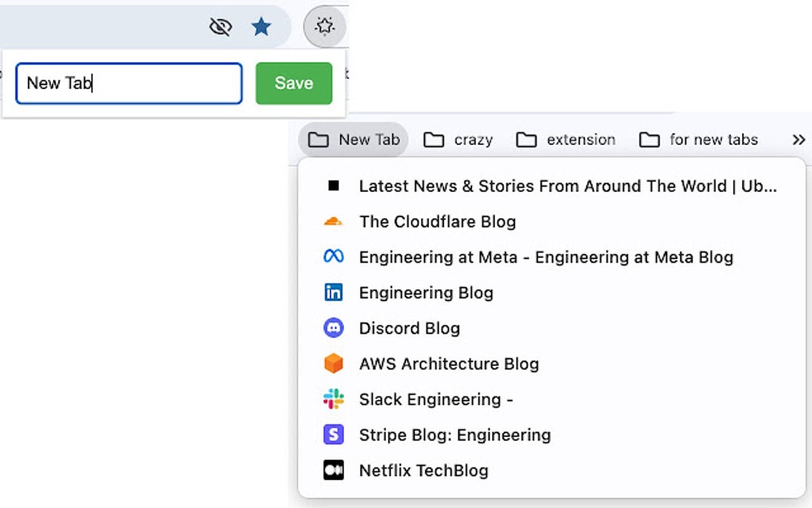Click the Meta infinity icon
This screenshot has width=812, height=508.
click(334, 257)
